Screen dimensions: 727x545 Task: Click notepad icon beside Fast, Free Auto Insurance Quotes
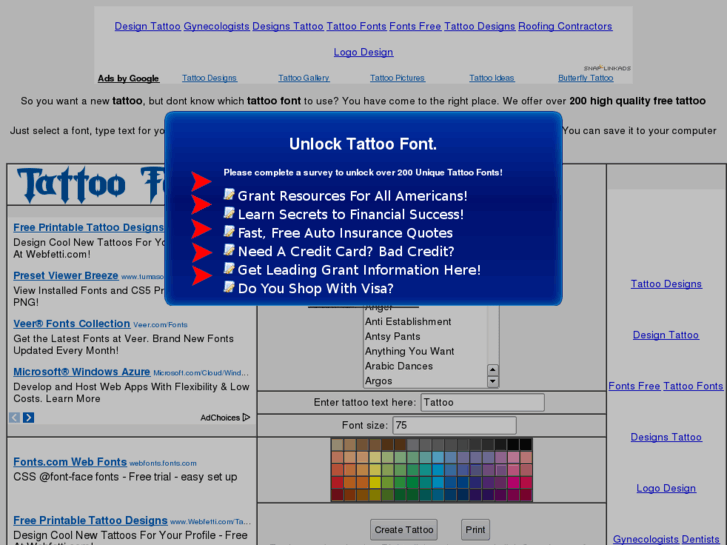229,231
